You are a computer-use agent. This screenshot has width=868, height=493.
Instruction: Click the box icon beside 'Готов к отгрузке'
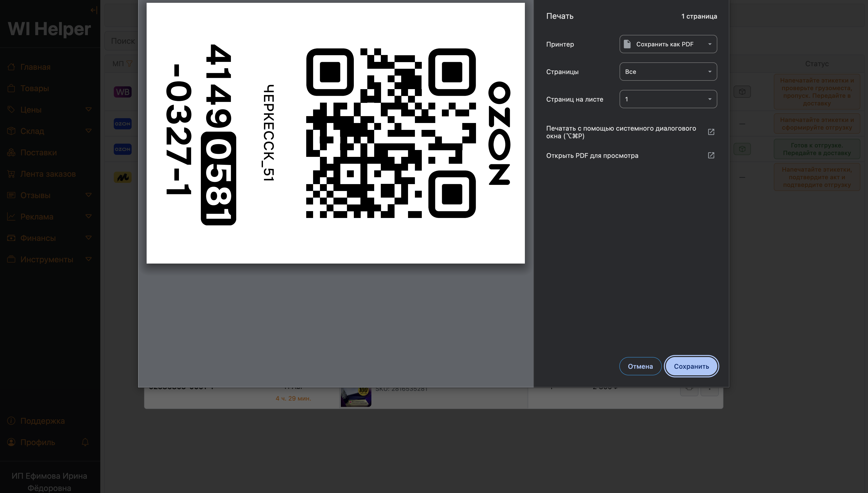tap(742, 149)
